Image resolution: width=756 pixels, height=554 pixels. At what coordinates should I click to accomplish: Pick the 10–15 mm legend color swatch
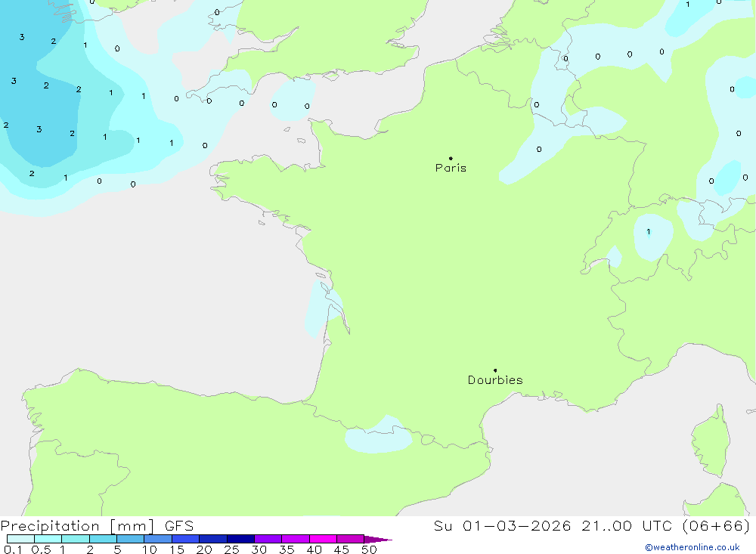click(158, 539)
